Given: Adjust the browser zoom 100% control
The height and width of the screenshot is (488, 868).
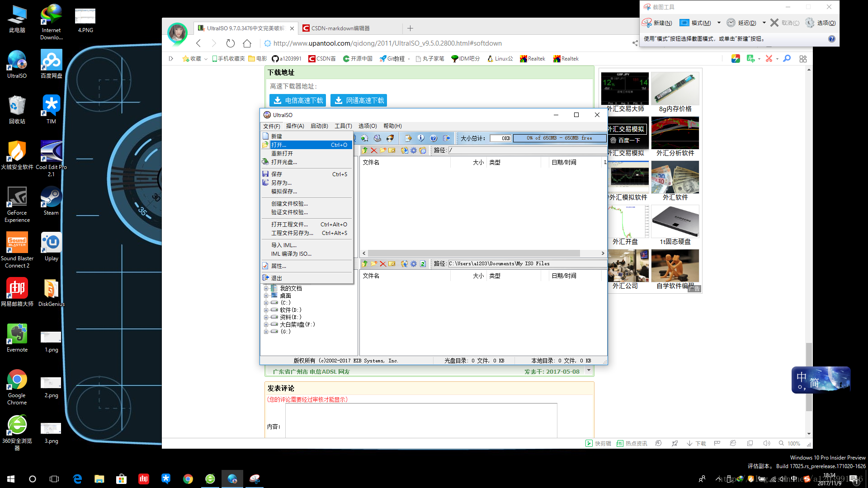Looking at the screenshot, I should point(793,443).
